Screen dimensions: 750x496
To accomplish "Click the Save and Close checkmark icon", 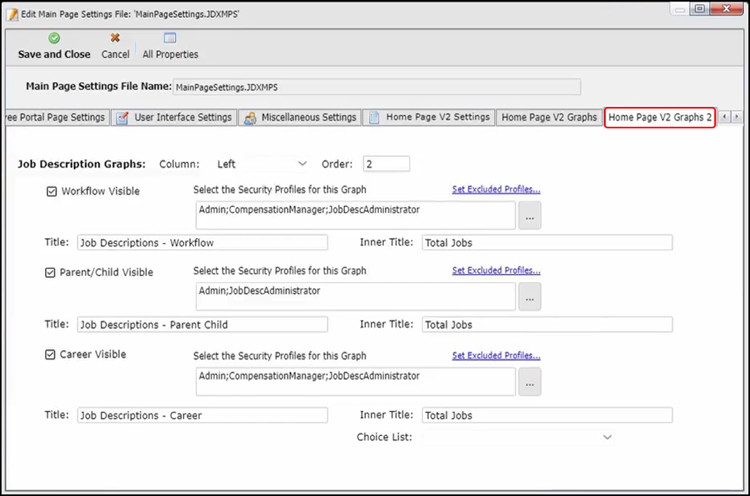I will coord(54,38).
